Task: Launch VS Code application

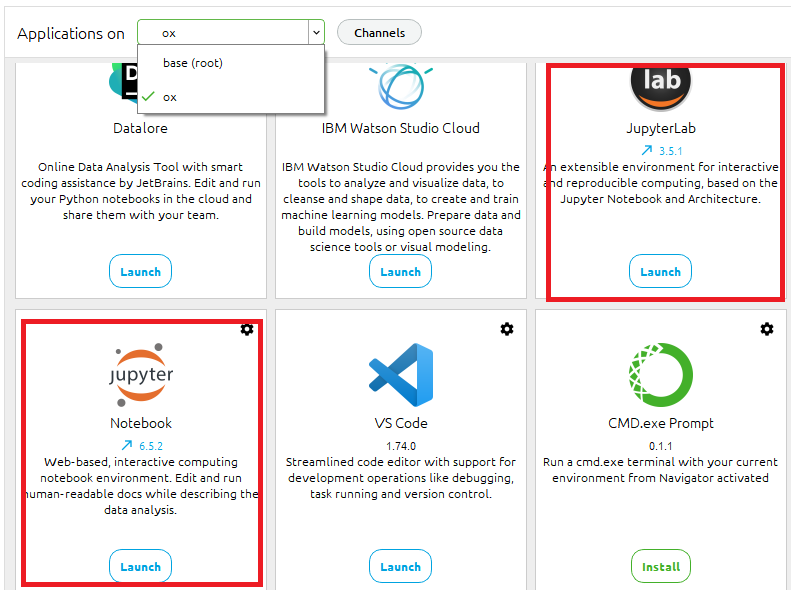Action: point(401,566)
